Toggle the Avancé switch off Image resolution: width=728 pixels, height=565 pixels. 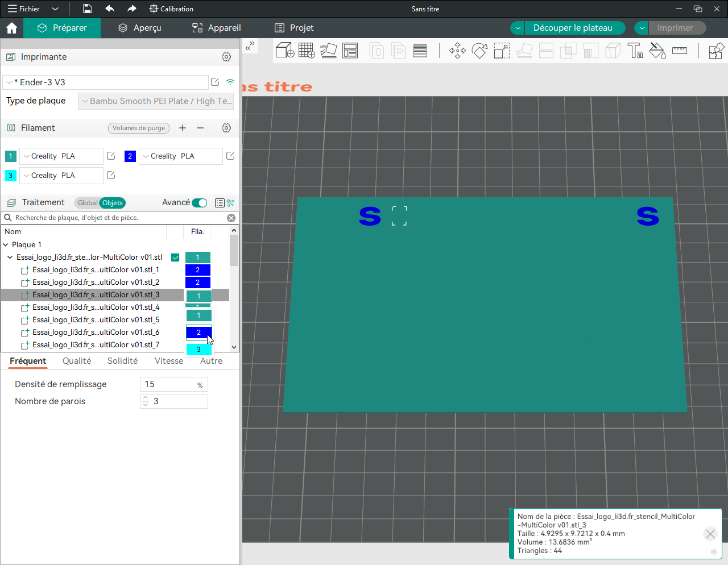click(200, 203)
